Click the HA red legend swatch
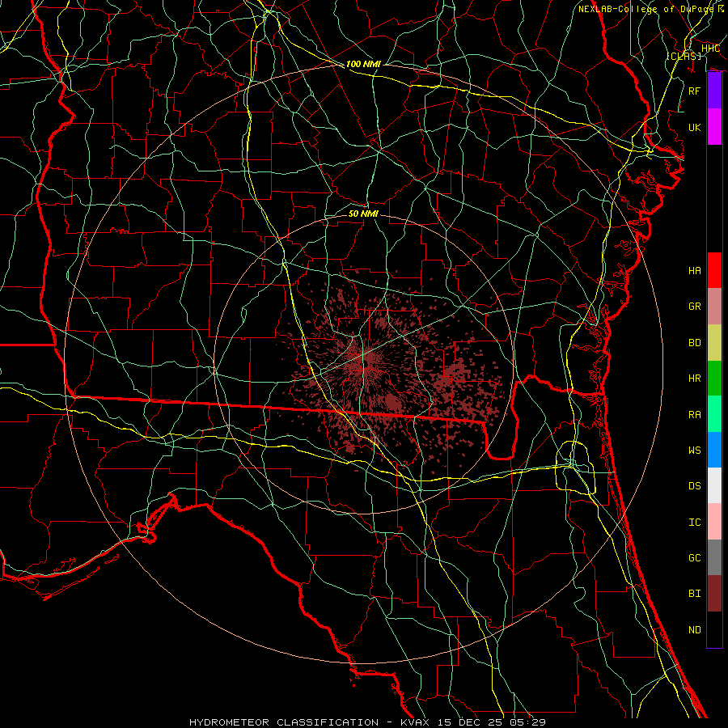728x728 pixels. coord(714,270)
